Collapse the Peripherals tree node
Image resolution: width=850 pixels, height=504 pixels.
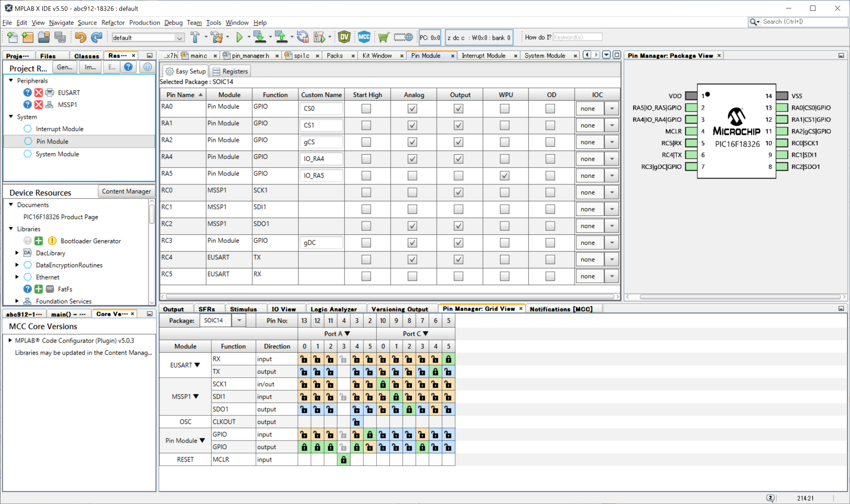(x=11, y=80)
